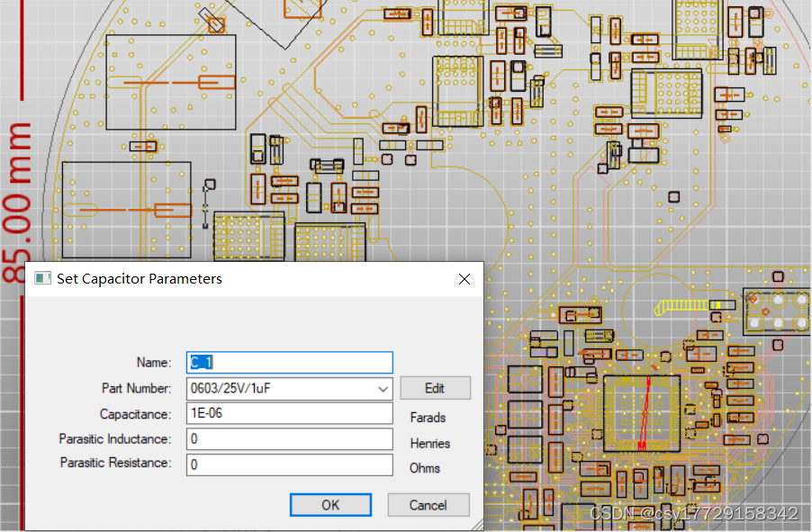Viewport: 812px width, 532px height.
Task: Click the Farads unit label
Action: click(428, 418)
